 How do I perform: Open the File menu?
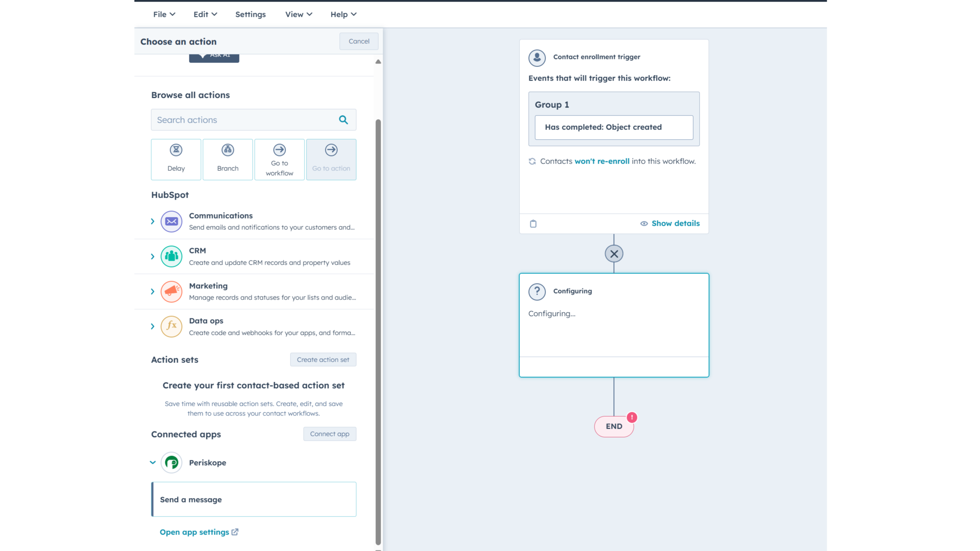164,14
